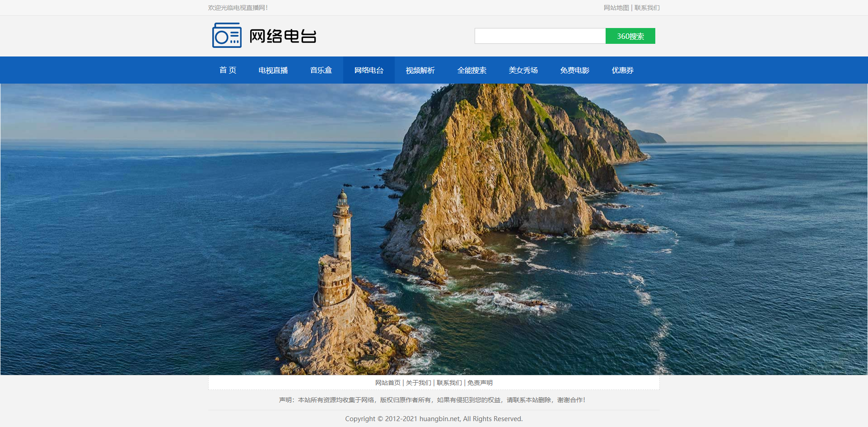Click the 声明 disclaimer text
The height and width of the screenshot is (427, 868).
point(432,400)
